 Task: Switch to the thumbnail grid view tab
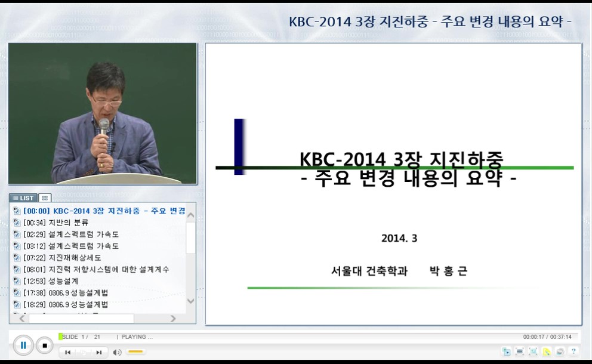pos(45,198)
